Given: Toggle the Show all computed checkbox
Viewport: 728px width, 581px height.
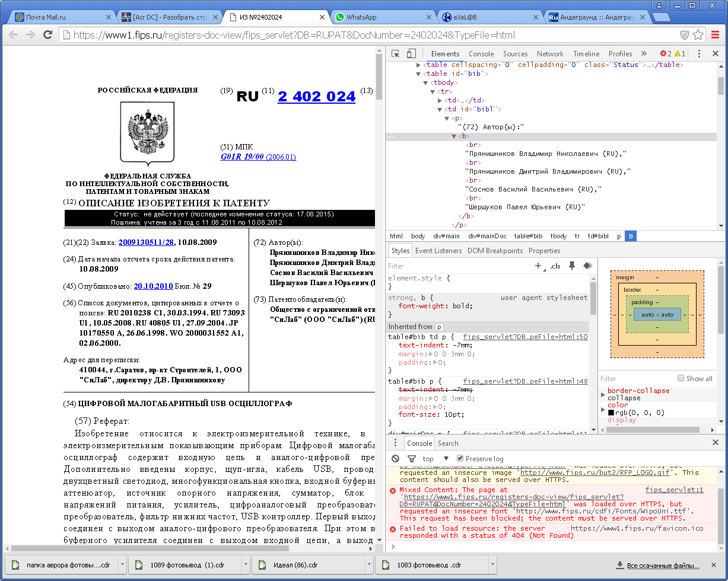Looking at the screenshot, I should pos(681,378).
